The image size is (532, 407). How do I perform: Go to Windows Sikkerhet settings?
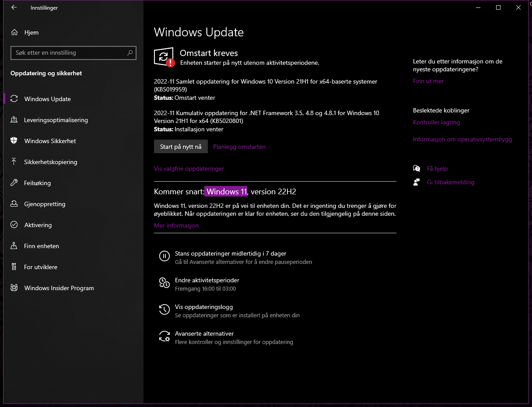click(x=73, y=141)
